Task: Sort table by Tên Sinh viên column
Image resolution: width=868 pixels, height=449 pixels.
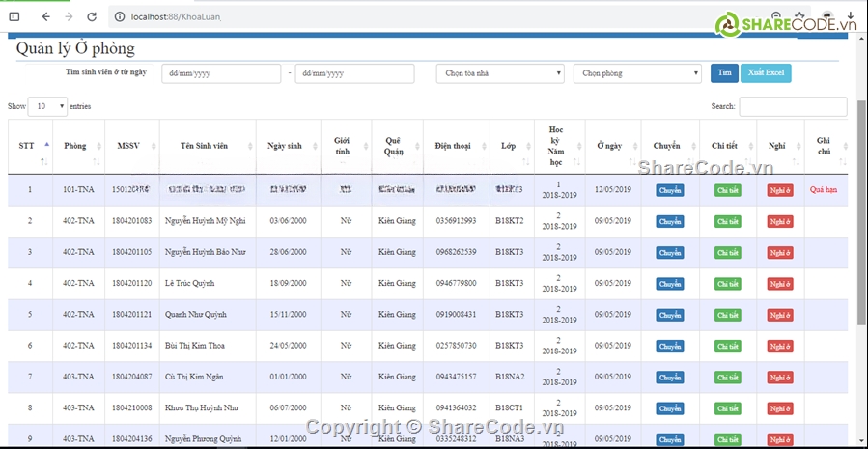Action: pyautogui.click(x=208, y=147)
